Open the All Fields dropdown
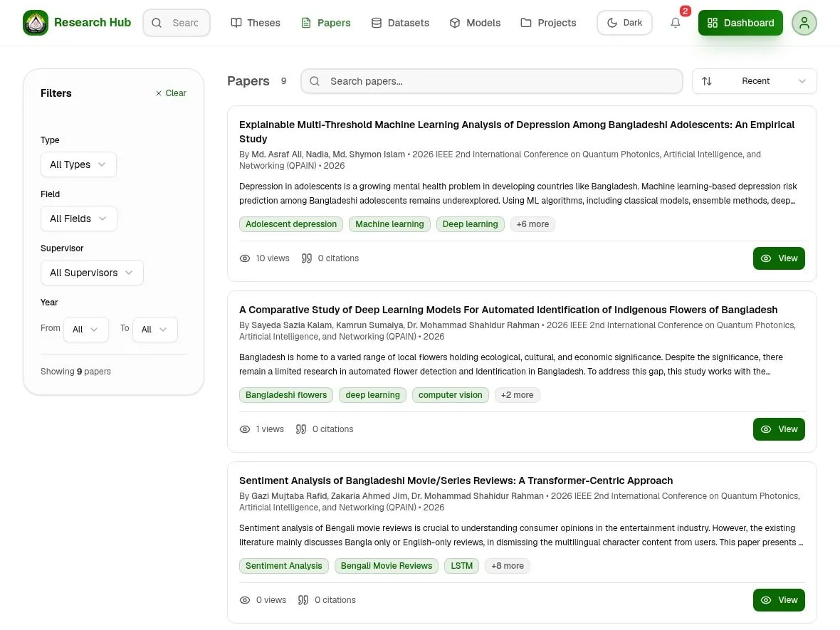The height and width of the screenshot is (630, 840). (79, 219)
